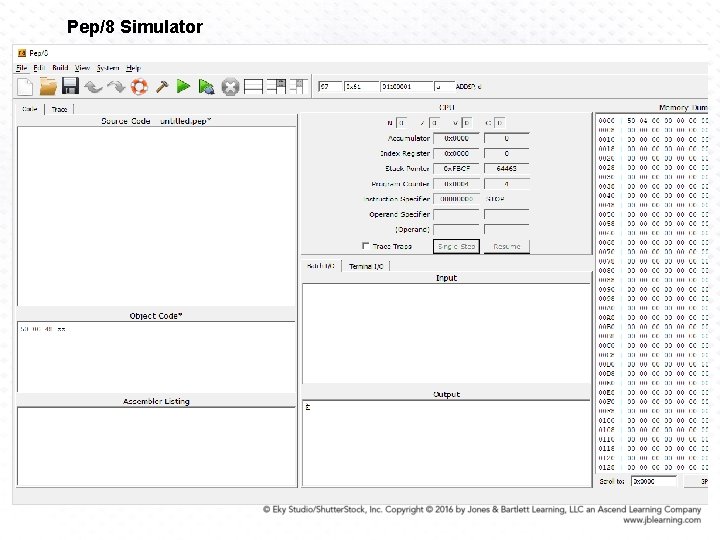Click the Accumulator decimal value field
This screenshot has width=720, height=540.
[506, 138]
